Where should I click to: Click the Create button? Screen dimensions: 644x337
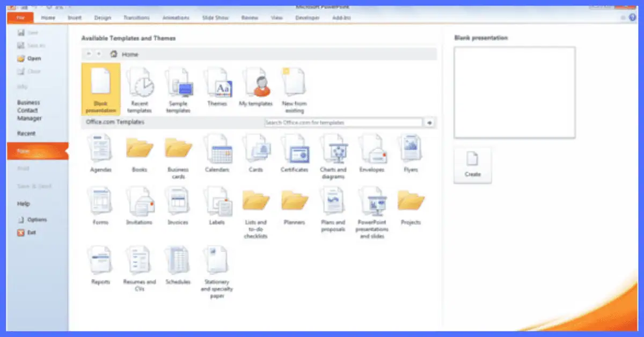tap(472, 166)
